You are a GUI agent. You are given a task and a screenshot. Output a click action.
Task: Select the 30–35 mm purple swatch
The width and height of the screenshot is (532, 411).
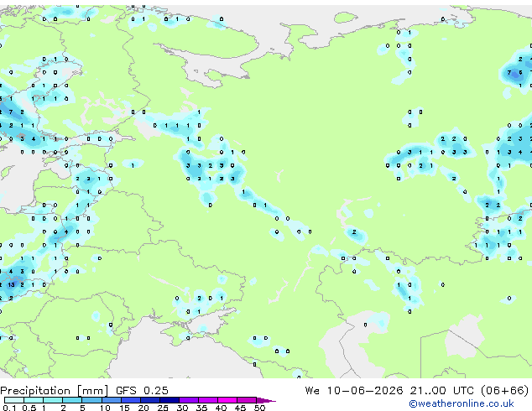[189, 400]
